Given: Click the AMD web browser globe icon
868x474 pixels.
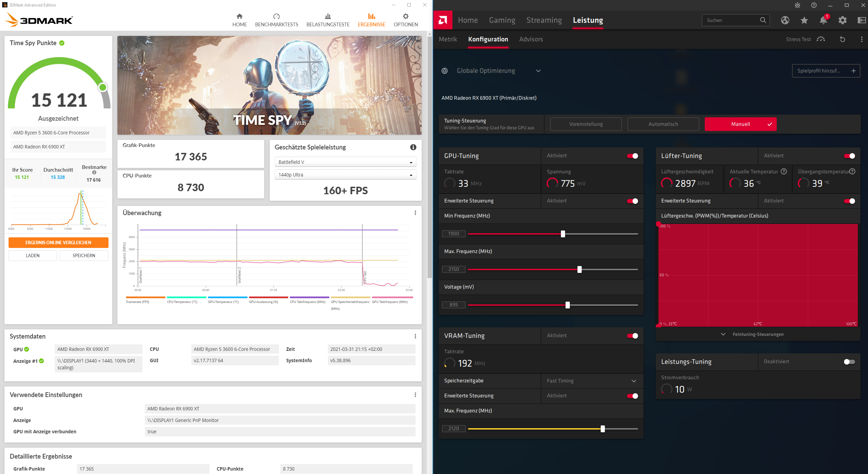Looking at the screenshot, I should pyautogui.click(x=785, y=21).
